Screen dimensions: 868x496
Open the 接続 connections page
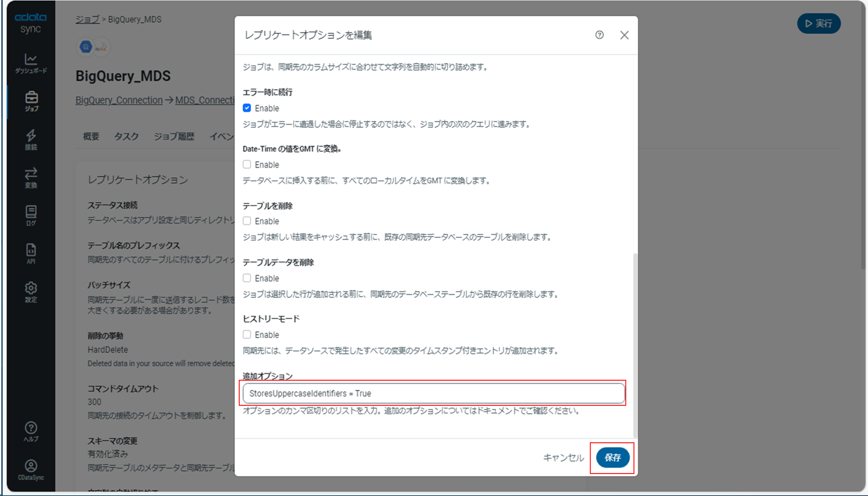[31, 140]
